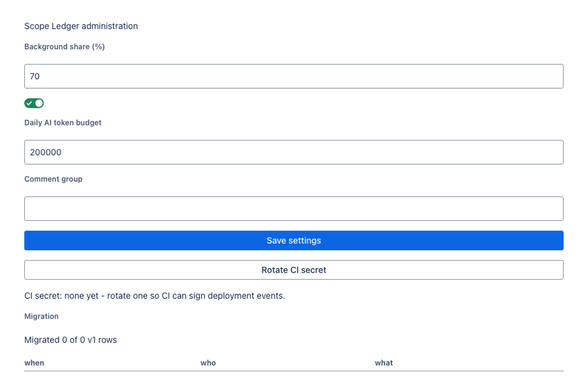588x391 pixels.
Task: Click the 'Comment group' label
Action: (53, 179)
